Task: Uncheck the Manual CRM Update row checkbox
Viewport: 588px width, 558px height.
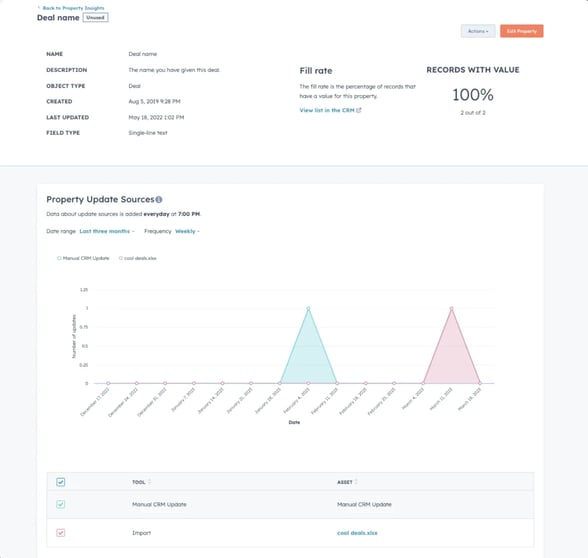Action: [x=60, y=504]
